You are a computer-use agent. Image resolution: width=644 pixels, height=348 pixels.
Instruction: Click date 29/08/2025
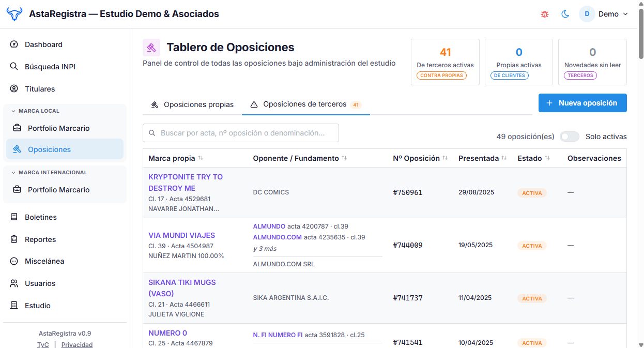point(476,192)
